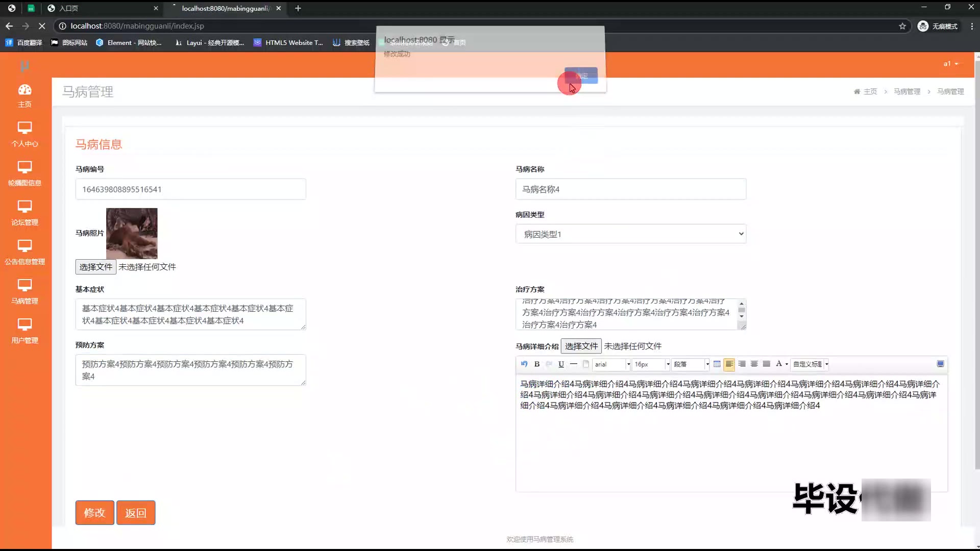Click the browser back arrow
The image size is (980, 551).
coord(9,26)
